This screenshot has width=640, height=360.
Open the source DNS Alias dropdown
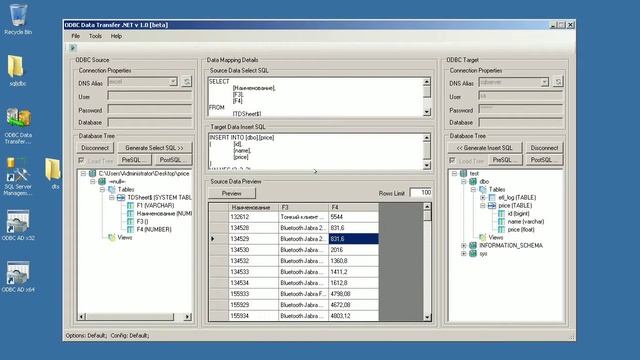coord(173,82)
